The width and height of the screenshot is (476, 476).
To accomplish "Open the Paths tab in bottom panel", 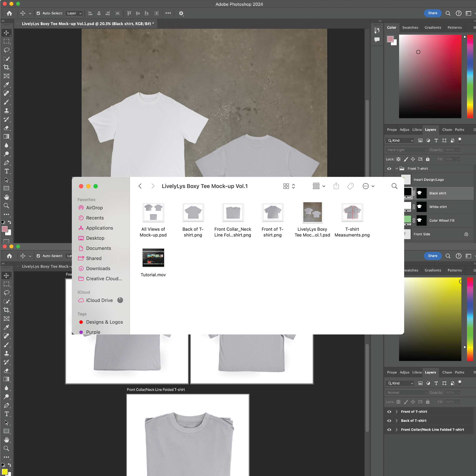I will (x=459, y=372).
